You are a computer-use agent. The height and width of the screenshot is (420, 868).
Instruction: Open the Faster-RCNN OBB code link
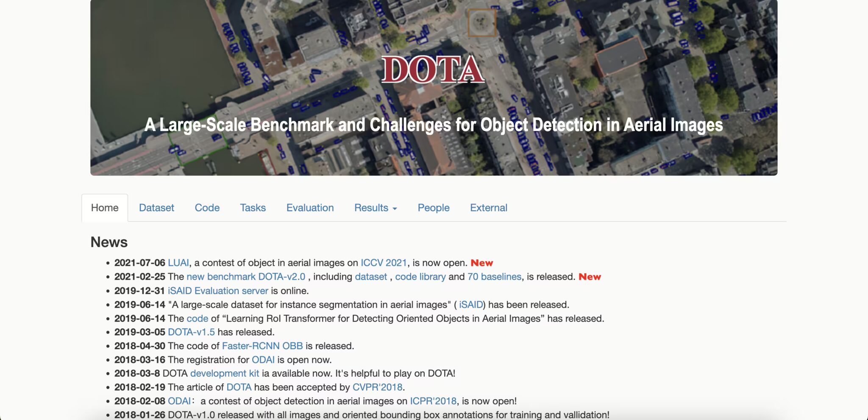click(x=262, y=346)
